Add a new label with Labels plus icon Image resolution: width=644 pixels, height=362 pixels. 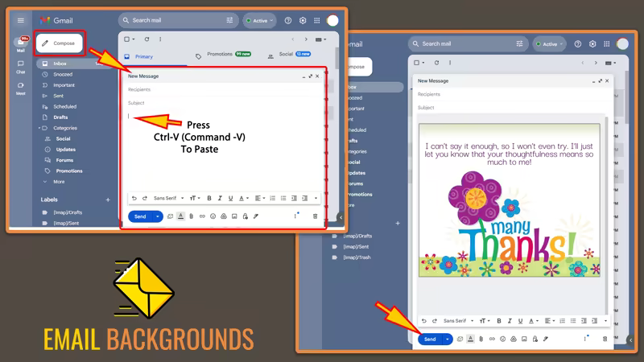[x=108, y=200]
